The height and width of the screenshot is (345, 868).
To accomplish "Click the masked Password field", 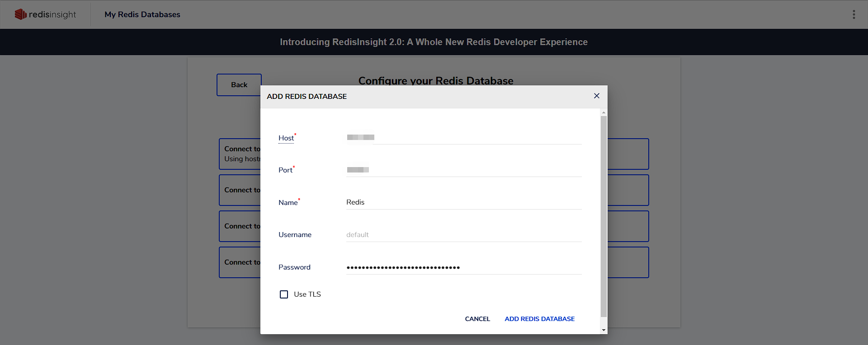I will point(464,267).
